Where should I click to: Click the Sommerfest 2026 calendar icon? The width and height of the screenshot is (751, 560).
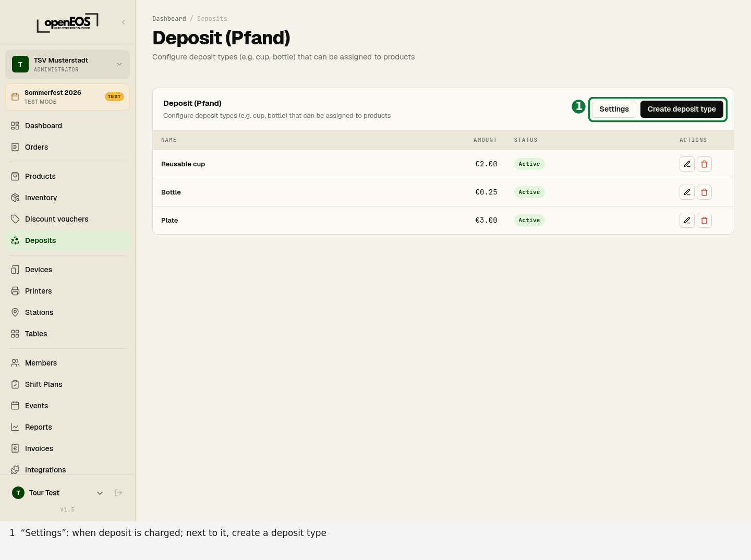point(15,97)
